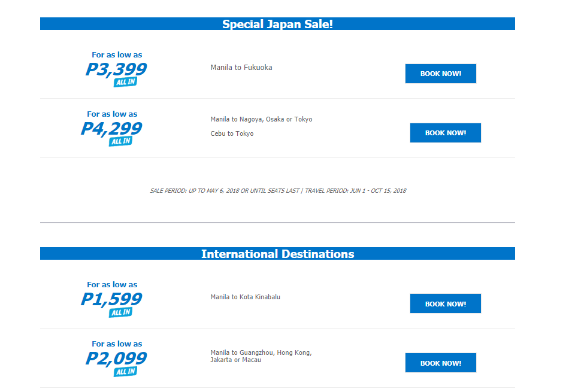Image resolution: width=569 pixels, height=392 pixels.
Task: Book the Guangzhou, Hong Kong, Jakarta or Macau fare
Action: point(441,363)
